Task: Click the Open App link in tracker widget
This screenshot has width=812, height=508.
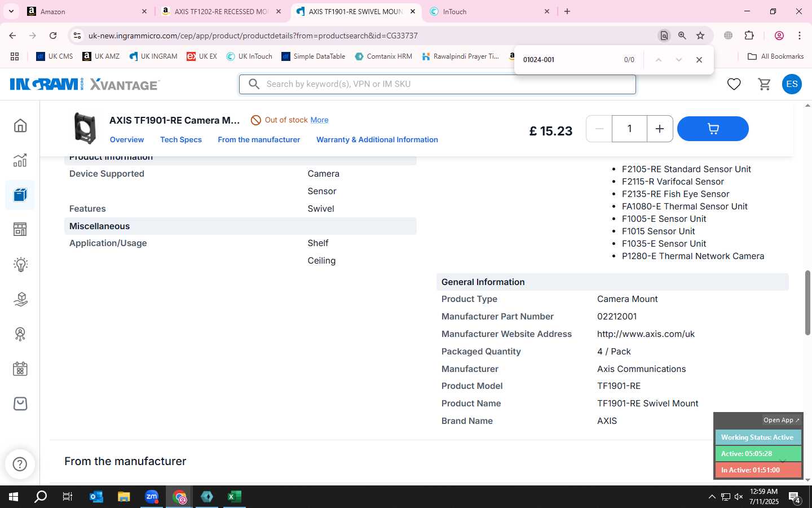Action: point(781,420)
